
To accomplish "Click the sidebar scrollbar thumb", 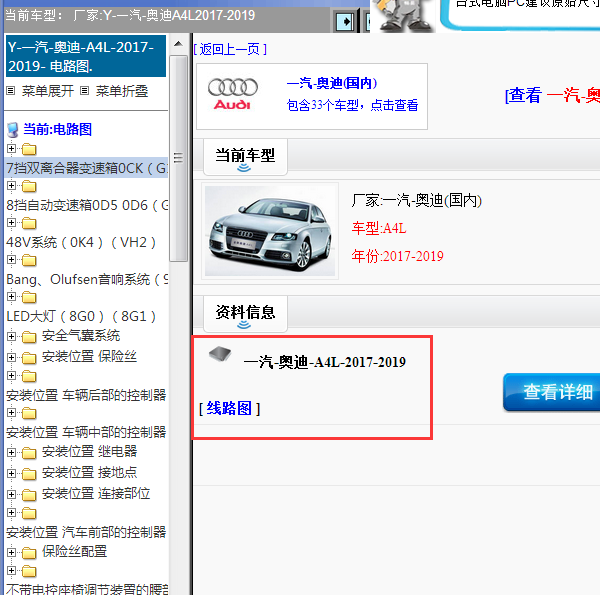I will [x=178, y=158].
